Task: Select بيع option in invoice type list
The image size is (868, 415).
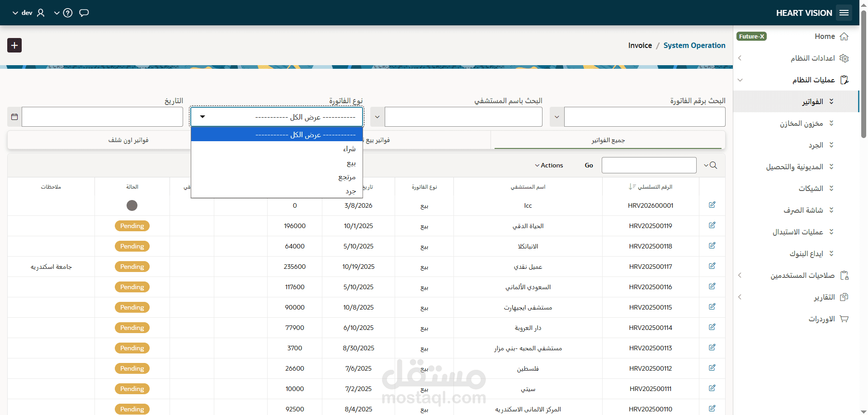Action: coord(277,163)
